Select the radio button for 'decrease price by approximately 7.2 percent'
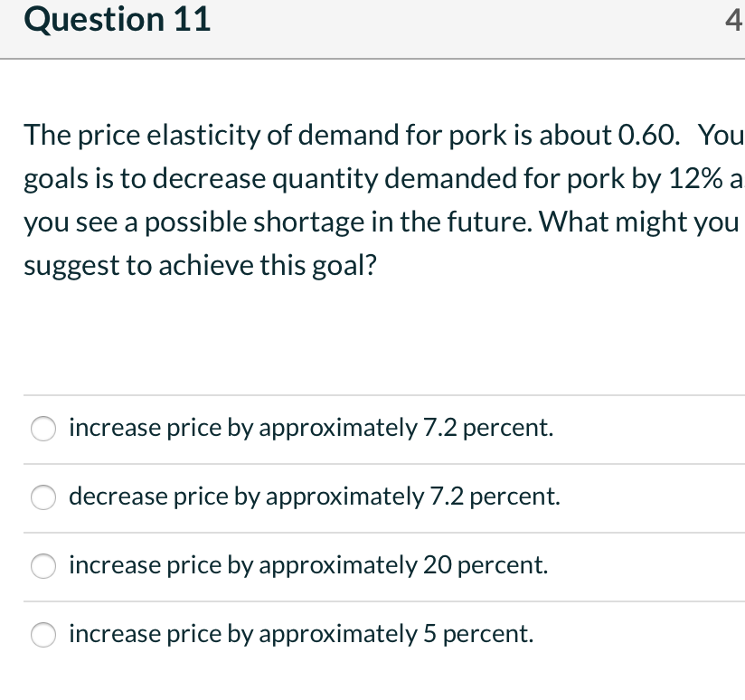This screenshot has width=745, height=700. (43, 497)
